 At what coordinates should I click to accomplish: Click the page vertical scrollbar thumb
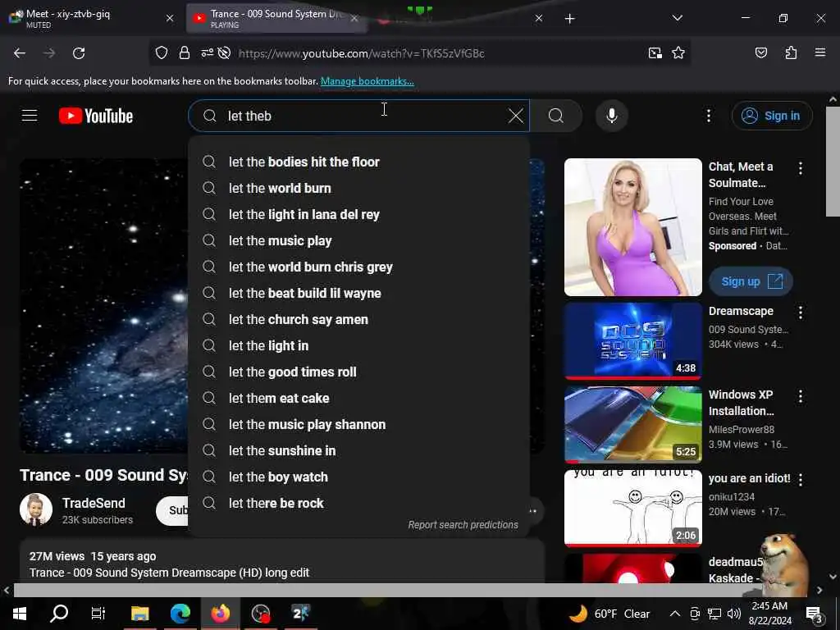click(x=833, y=161)
